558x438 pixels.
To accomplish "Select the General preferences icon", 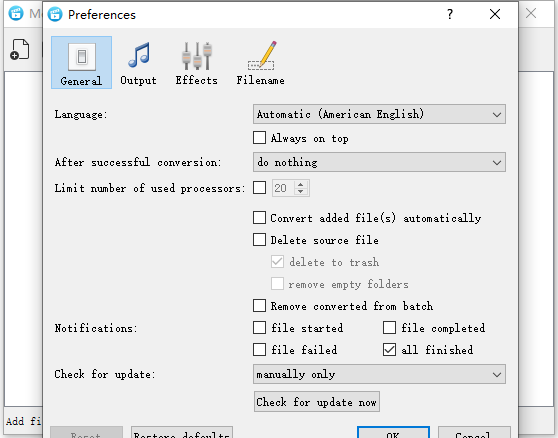I will click(81, 62).
